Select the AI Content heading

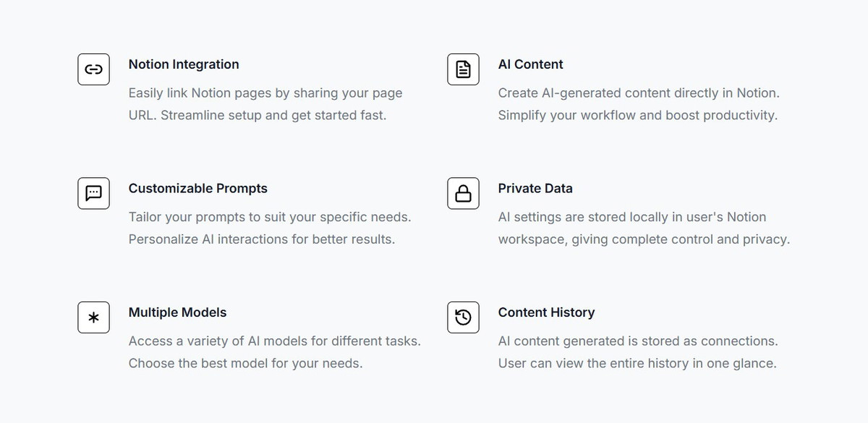click(530, 64)
